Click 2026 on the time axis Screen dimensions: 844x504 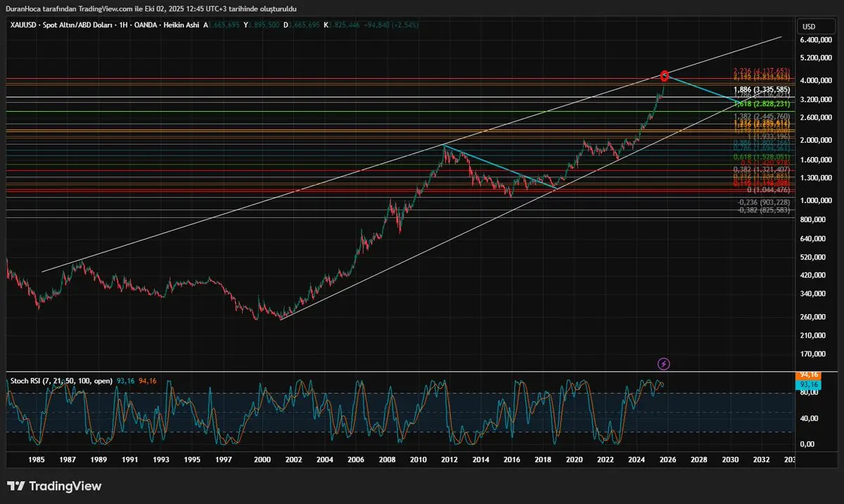point(667,460)
